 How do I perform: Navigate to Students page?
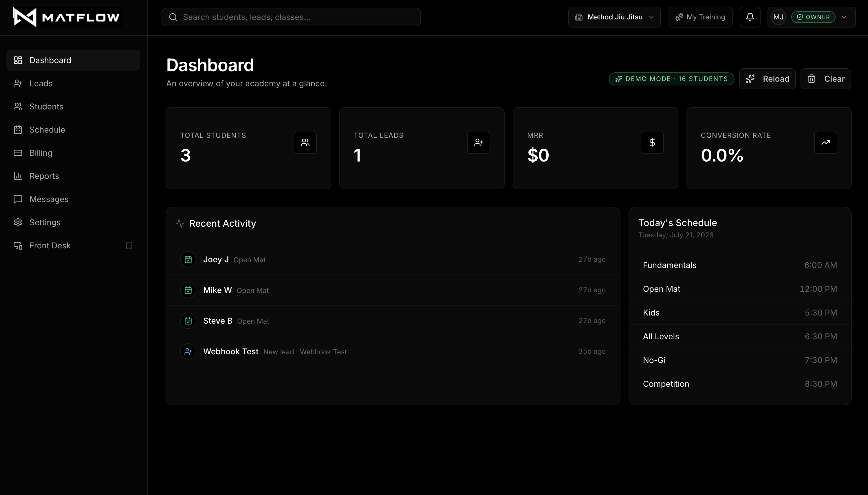click(x=73, y=107)
